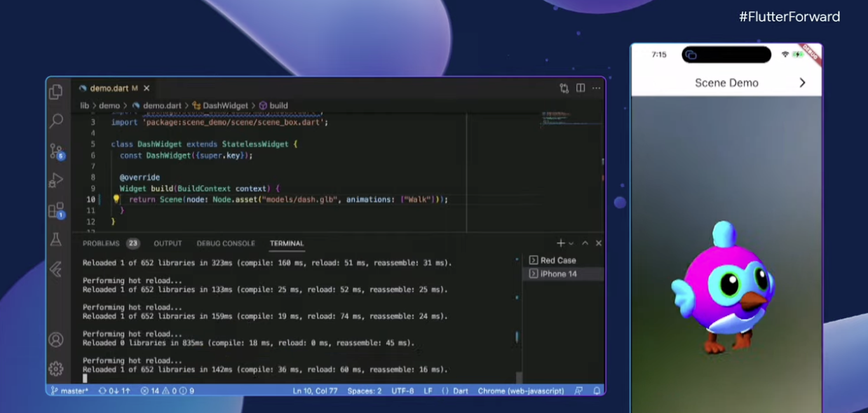This screenshot has width=868, height=413.
Task: Open the demo folder breadcrumb
Action: click(x=109, y=106)
